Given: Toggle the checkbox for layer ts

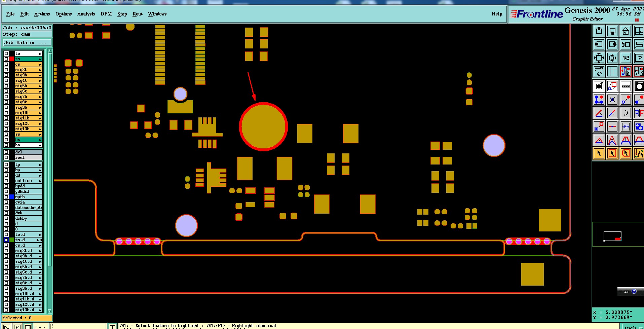Looking at the screenshot, I should [x=6, y=59].
